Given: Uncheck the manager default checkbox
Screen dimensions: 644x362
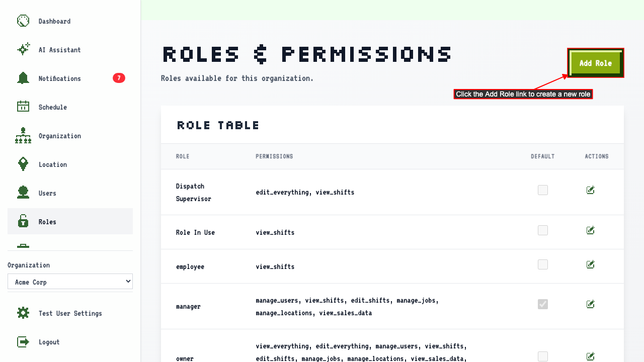Looking at the screenshot, I should pyautogui.click(x=543, y=304).
